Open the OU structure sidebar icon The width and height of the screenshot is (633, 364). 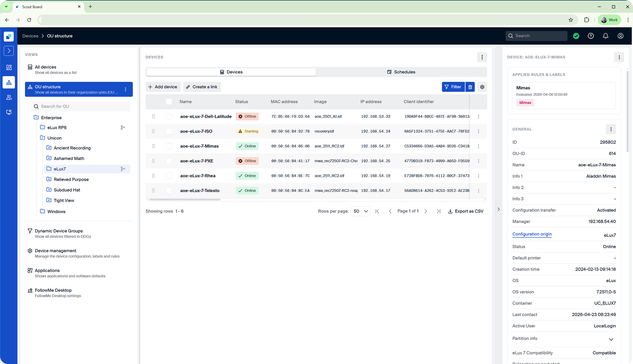(x=9, y=82)
